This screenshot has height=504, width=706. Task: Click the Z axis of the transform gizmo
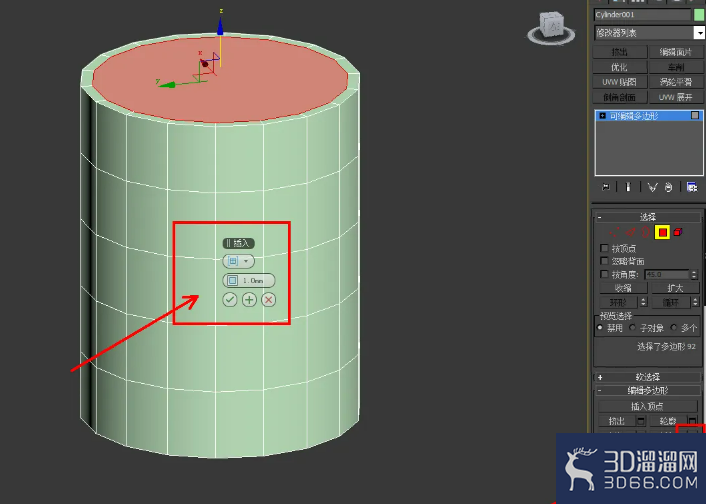220,26
